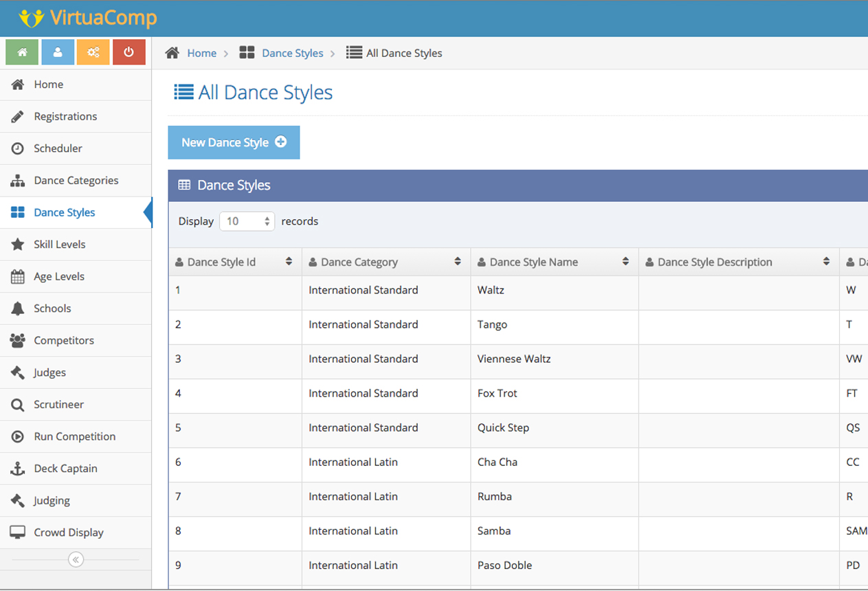
Task: Click the New Dance Style button
Action: pos(234,142)
